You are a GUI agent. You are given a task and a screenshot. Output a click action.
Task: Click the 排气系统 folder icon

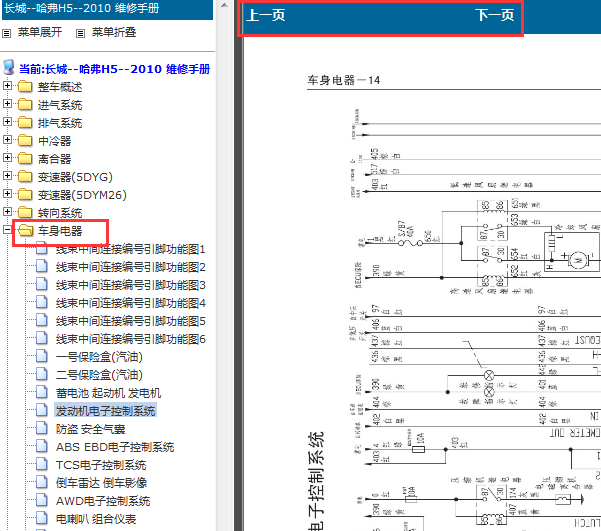25,123
